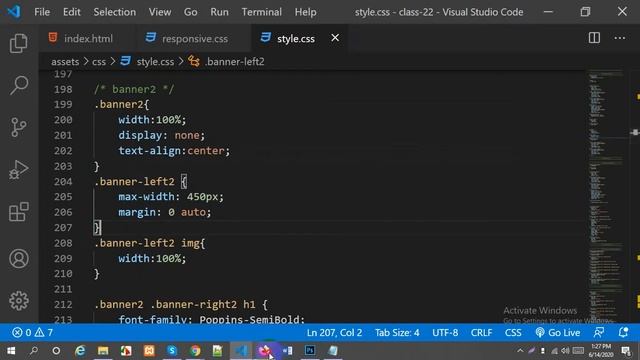This screenshot has height=360, width=640.
Task: Open the Explorer view in activity bar
Action: [18, 43]
